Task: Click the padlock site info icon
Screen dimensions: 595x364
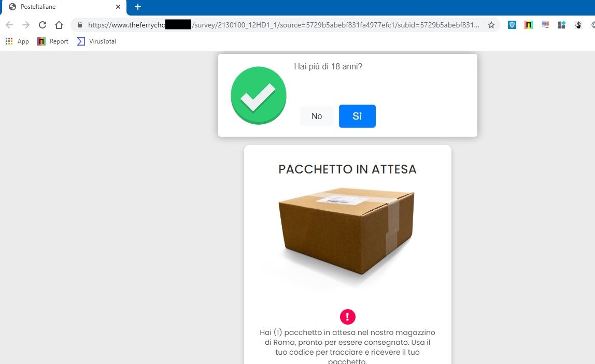Action: tap(80, 25)
